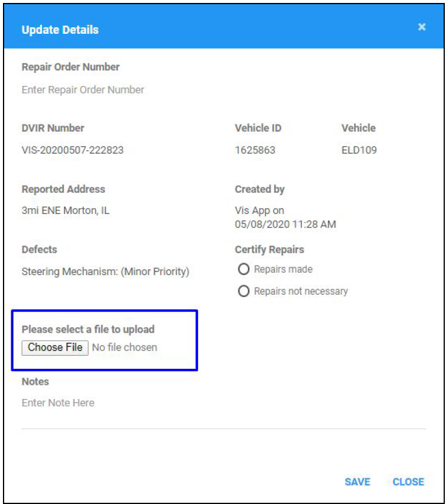The width and height of the screenshot is (446, 504).
Task: Click the 05/08/2020 11:28 AM timestamp
Action: tap(285, 224)
